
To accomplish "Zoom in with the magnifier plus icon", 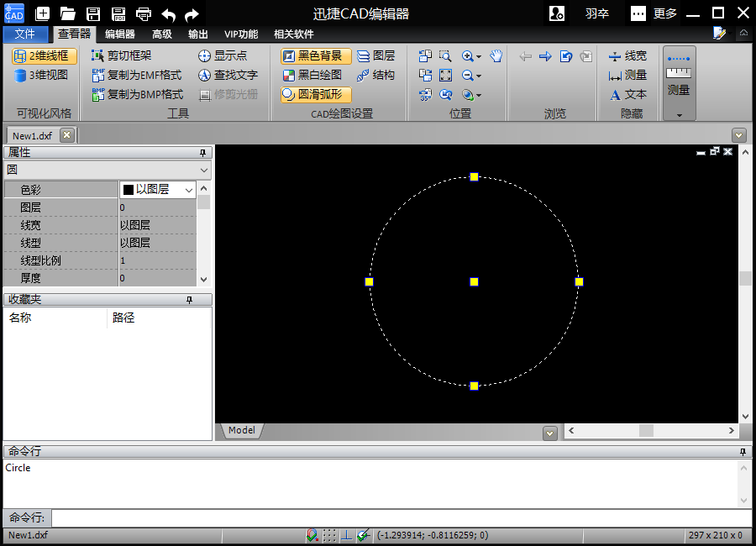I will pos(467,56).
